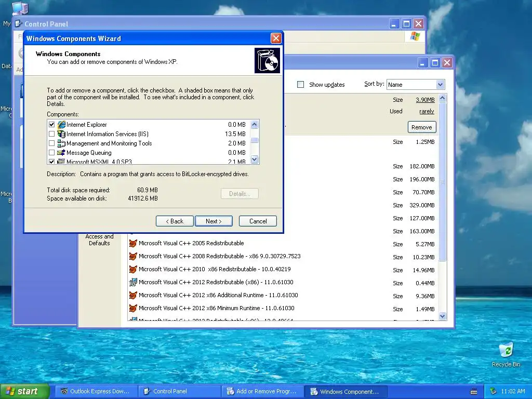Click the Windows flag logo in Control Panel

point(415,36)
